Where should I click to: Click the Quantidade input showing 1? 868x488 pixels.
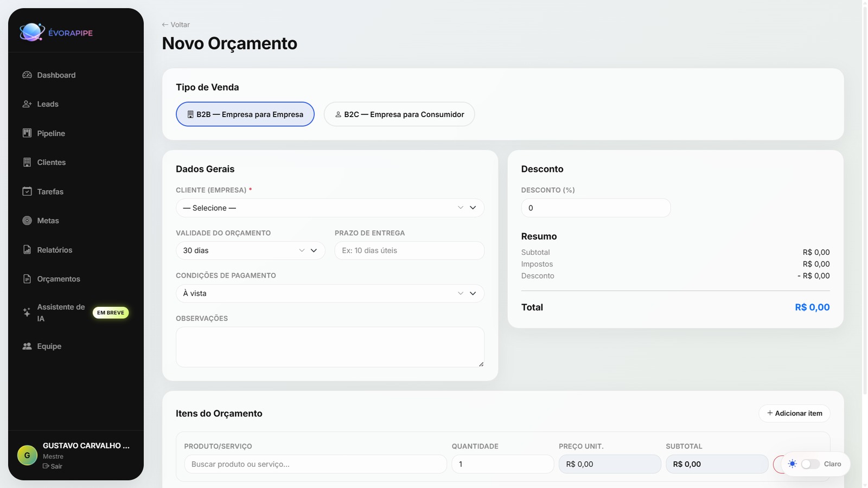coord(502,464)
